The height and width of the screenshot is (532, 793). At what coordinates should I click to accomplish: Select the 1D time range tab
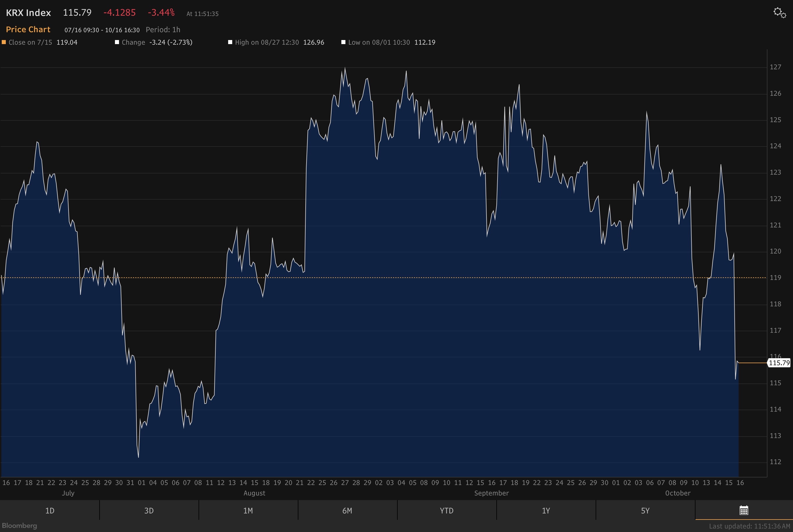50,511
